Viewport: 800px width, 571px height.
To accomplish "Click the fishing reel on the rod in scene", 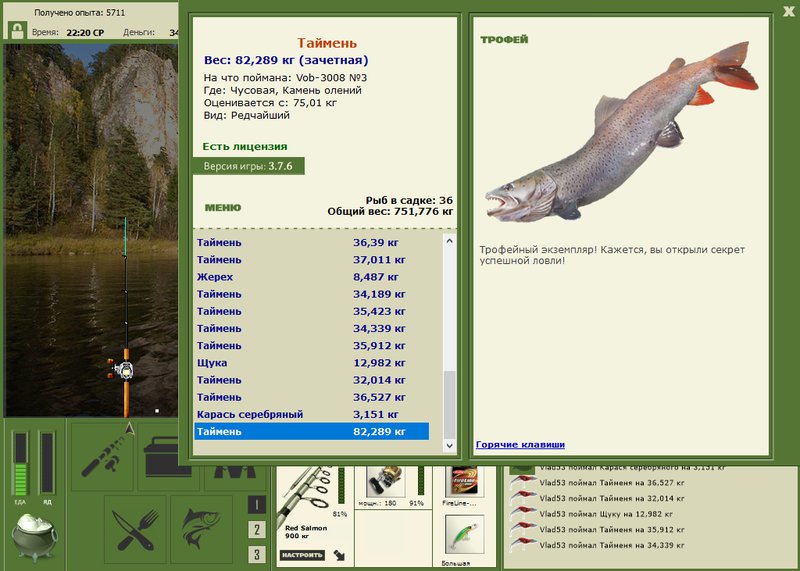I will tap(122, 369).
